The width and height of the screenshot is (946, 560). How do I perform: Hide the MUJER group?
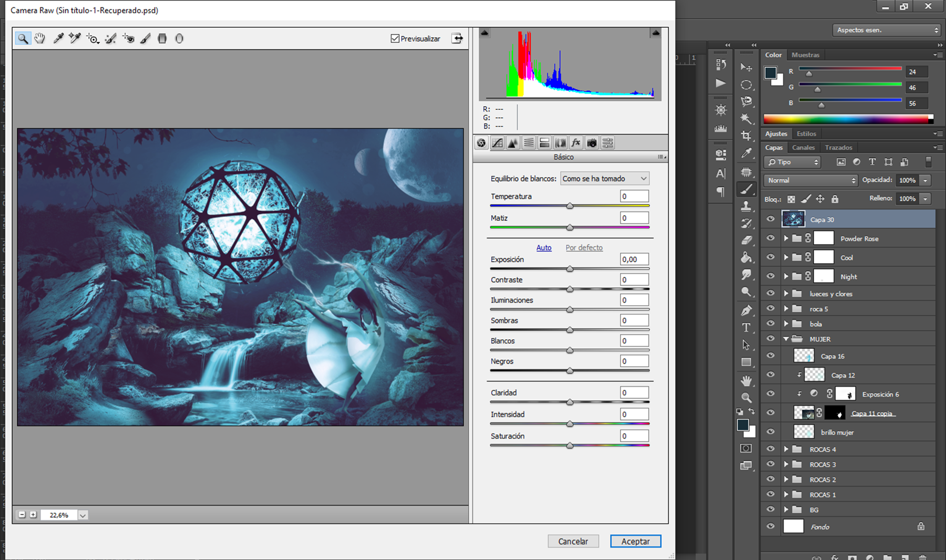point(770,339)
